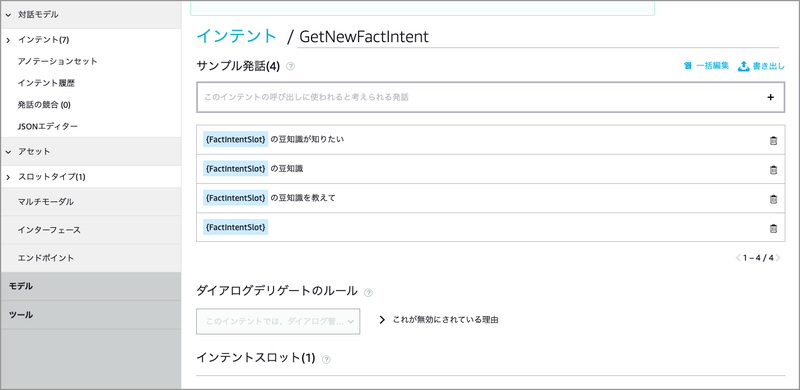Open the dialog delegation strategy dropdown
Viewport: 800px width, 390px height.
[x=278, y=322]
